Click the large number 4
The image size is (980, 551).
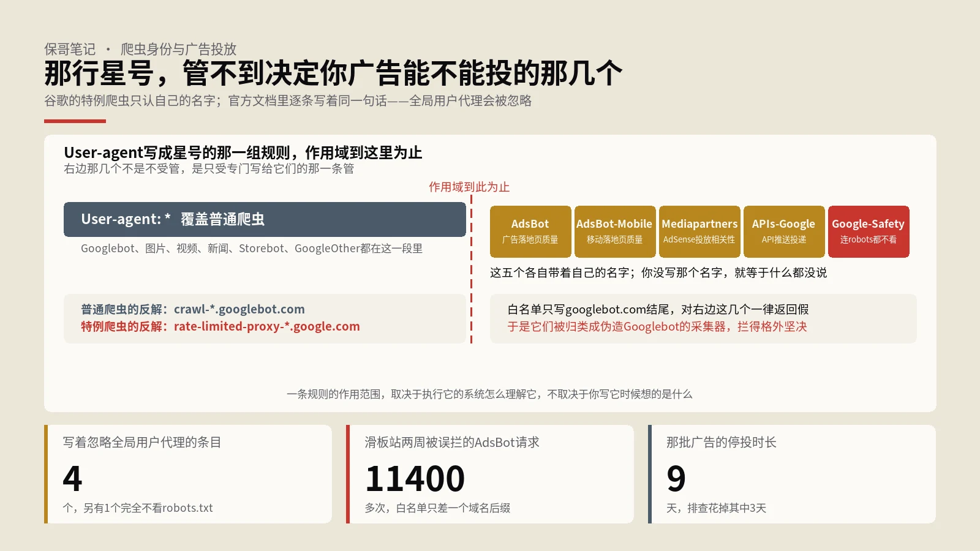pos(72,478)
